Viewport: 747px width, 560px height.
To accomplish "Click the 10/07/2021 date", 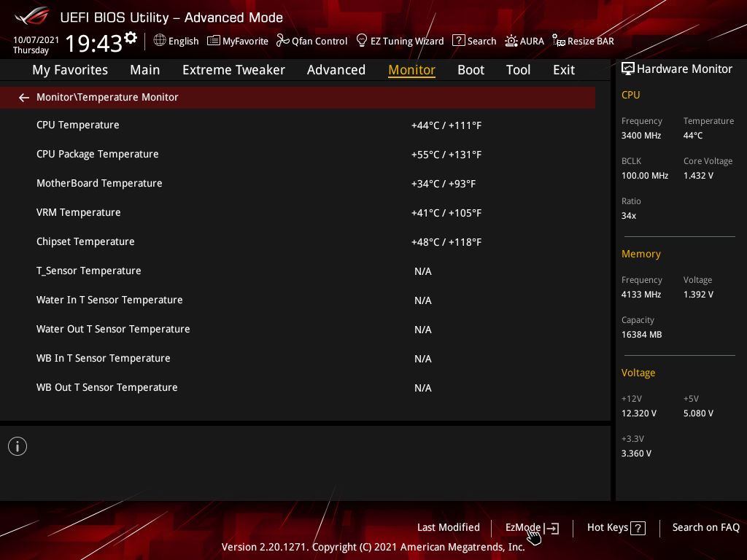I will (x=36, y=40).
